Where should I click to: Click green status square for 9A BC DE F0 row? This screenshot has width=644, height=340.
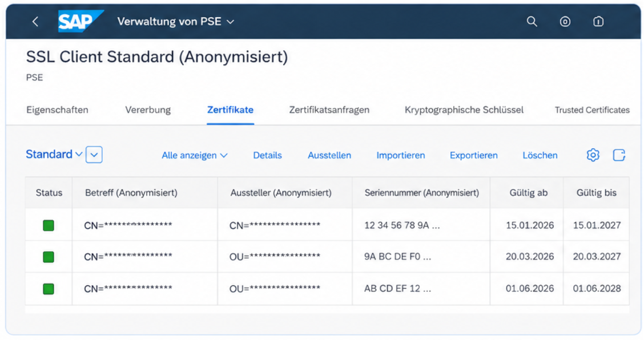(49, 257)
